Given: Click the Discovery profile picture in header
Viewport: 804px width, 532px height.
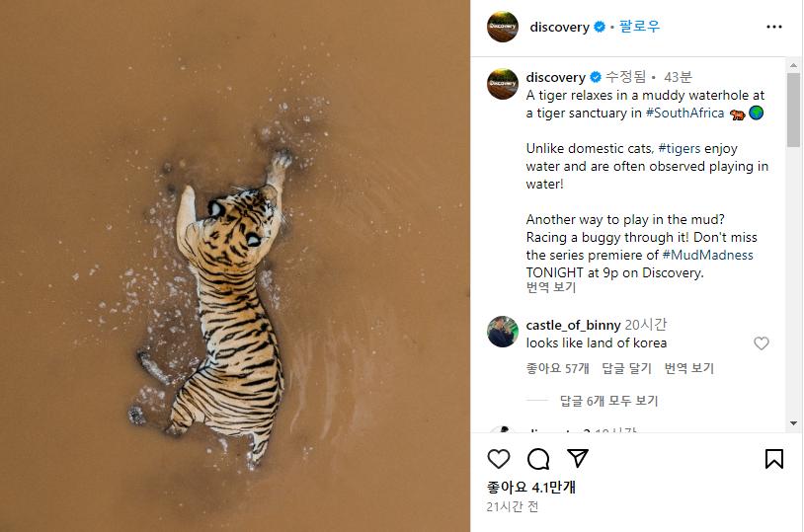Looking at the screenshot, I should (x=503, y=27).
